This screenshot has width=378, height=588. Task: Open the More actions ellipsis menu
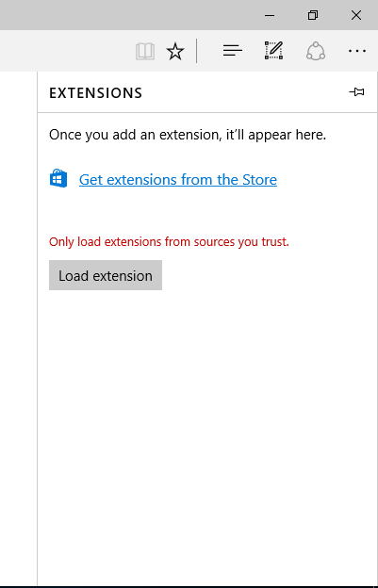pyautogui.click(x=356, y=51)
